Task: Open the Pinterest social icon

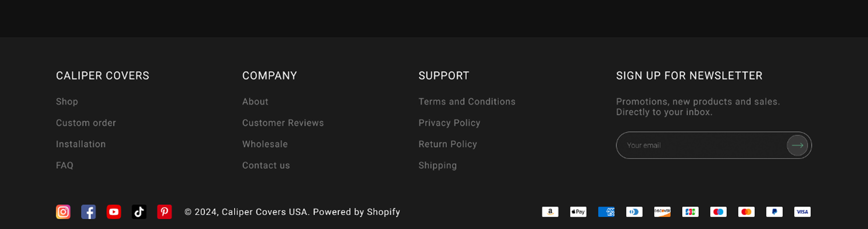Action: pos(164,212)
